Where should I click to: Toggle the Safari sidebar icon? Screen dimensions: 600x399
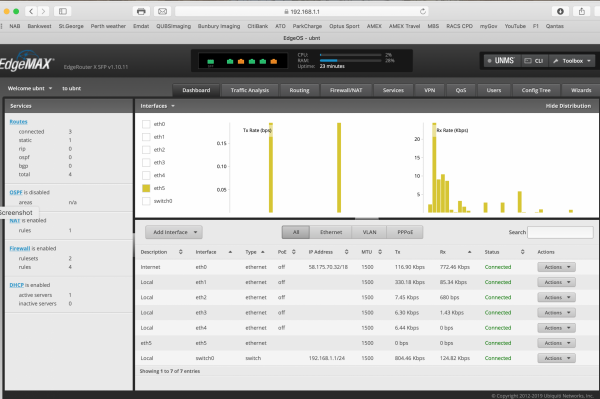[63, 11]
